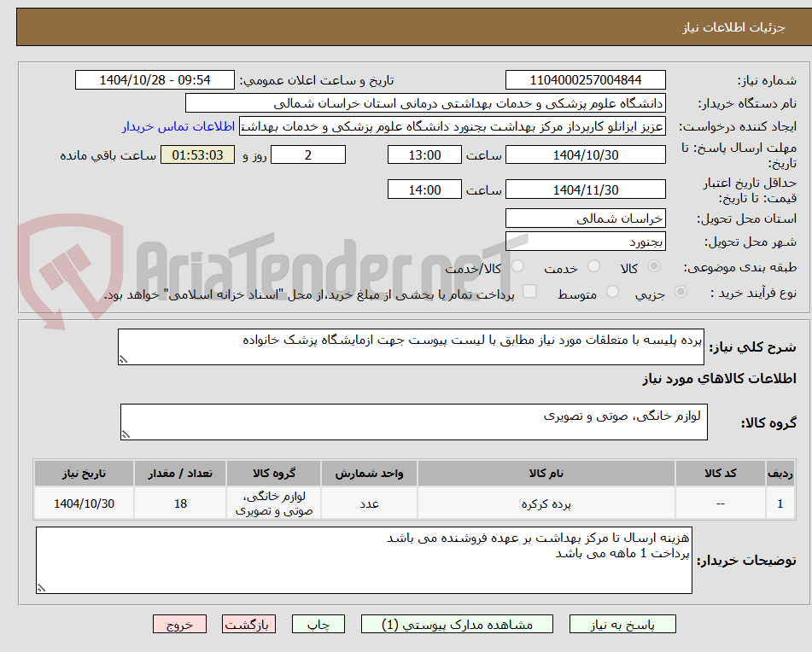Click the deadline date field 1404/10/30
The height and width of the screenshot is (652, 812).
pos(585,154)
